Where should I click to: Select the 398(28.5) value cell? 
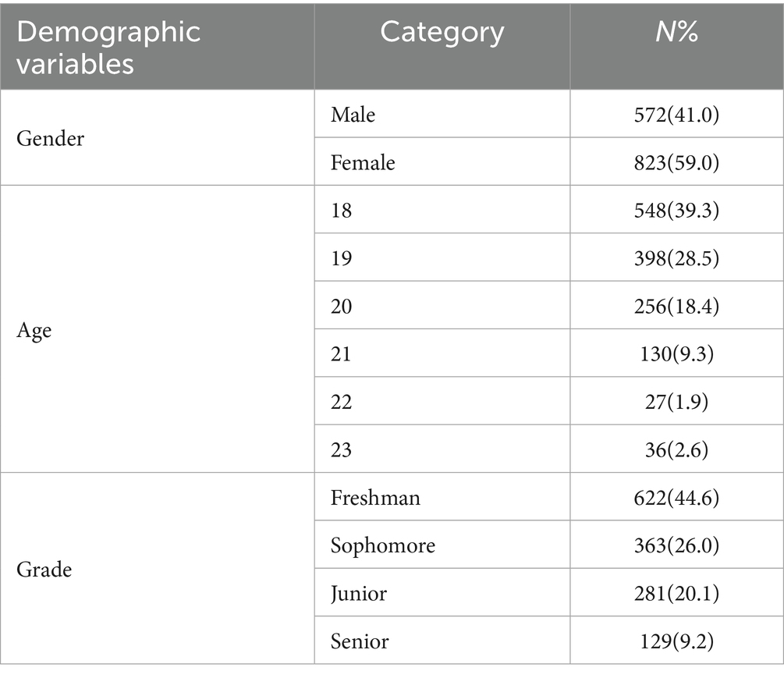(676, 258)
